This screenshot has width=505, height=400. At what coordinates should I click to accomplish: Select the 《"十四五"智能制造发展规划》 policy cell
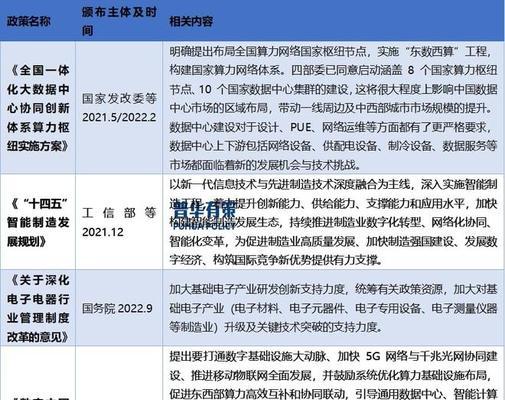pos(38,222)
